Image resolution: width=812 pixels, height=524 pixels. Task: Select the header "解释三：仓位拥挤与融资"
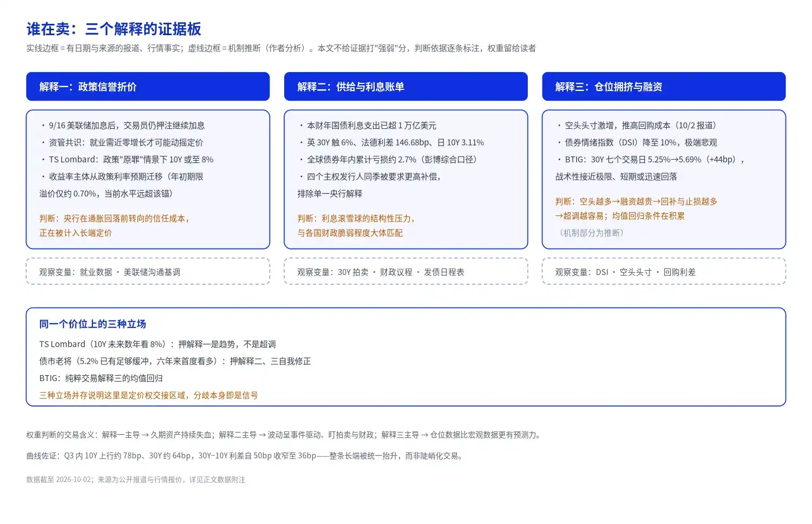click(x=664, y=87)
